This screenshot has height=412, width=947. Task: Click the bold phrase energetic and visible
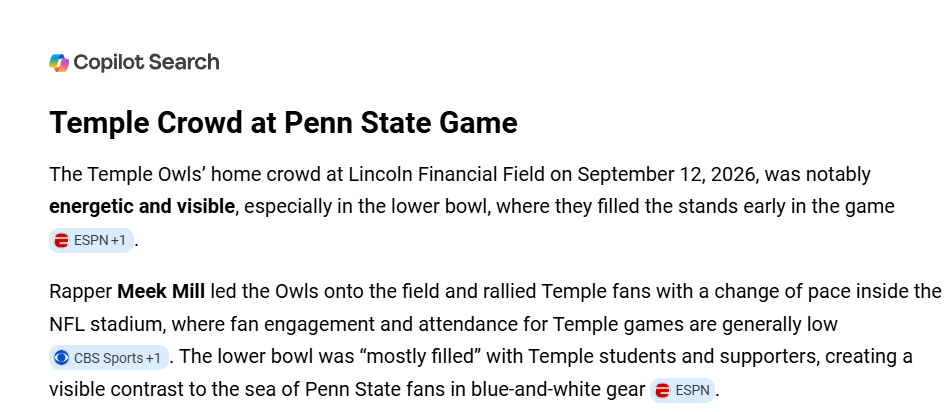pos(142,207)
